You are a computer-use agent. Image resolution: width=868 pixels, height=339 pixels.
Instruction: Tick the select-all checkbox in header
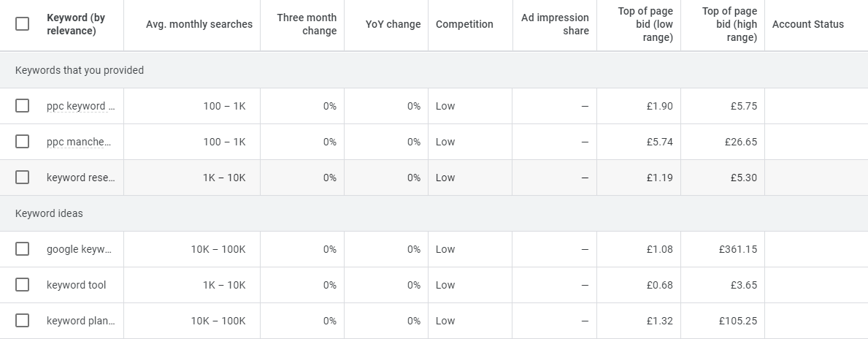click(x=22, y=24)
